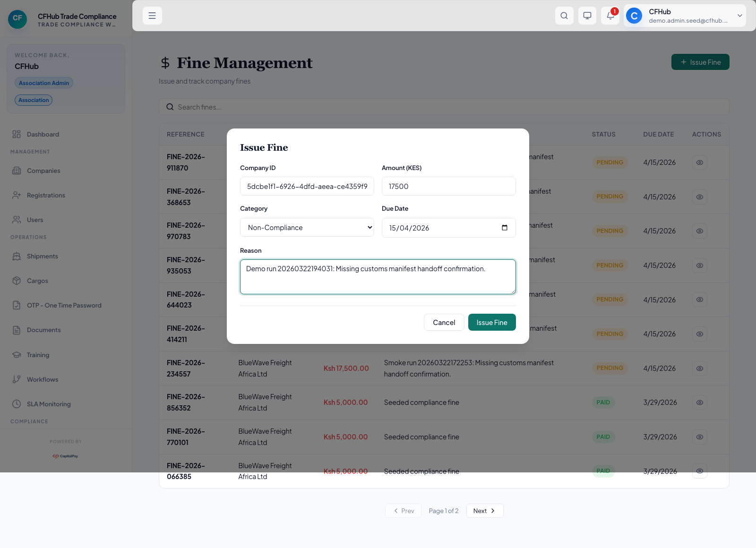Image resolution: width=756 pixels, height=548 pixels.
Task: Go to Next page of fines
Action: (484, 511)
